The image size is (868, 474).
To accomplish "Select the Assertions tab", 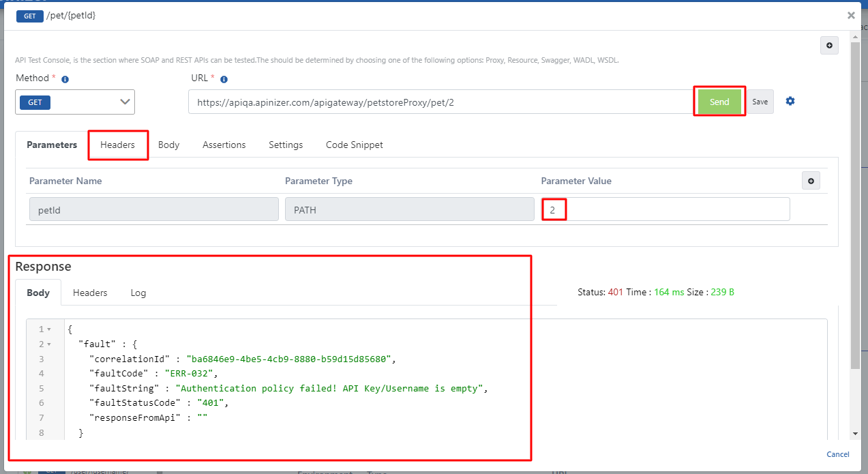I will click(x=224, y=145).
